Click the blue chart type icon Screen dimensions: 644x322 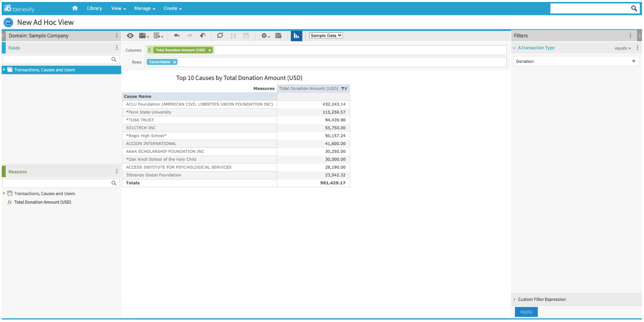[x=296, y=35]
